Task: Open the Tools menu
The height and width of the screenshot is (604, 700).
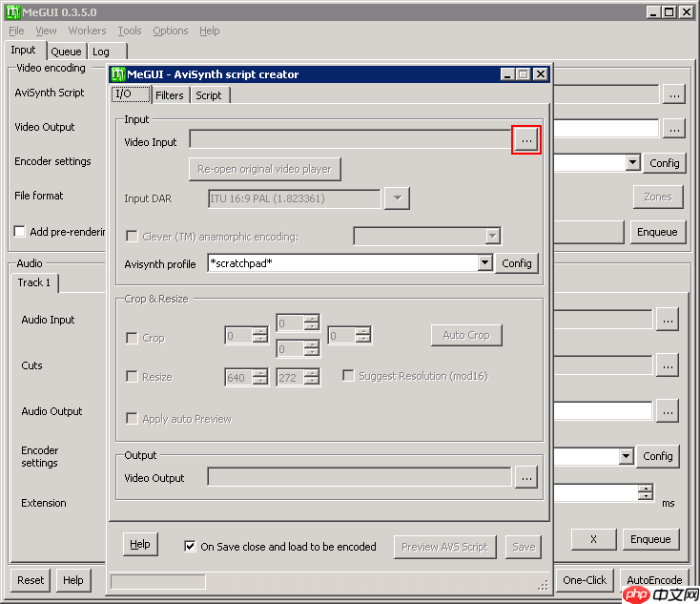Action: (x=130, y=31)
